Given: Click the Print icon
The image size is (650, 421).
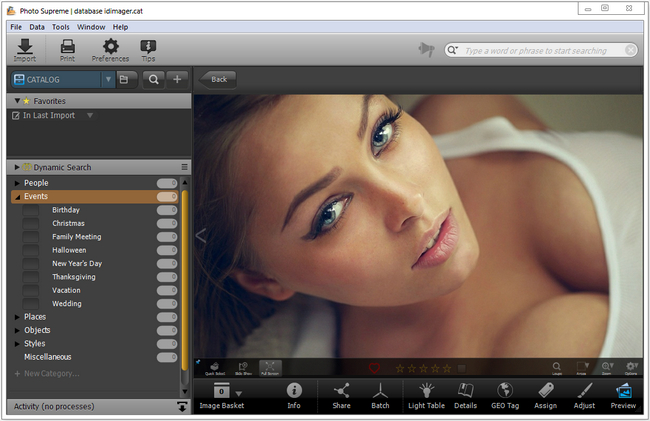Looking at the screenshot, I should (68, 50).
